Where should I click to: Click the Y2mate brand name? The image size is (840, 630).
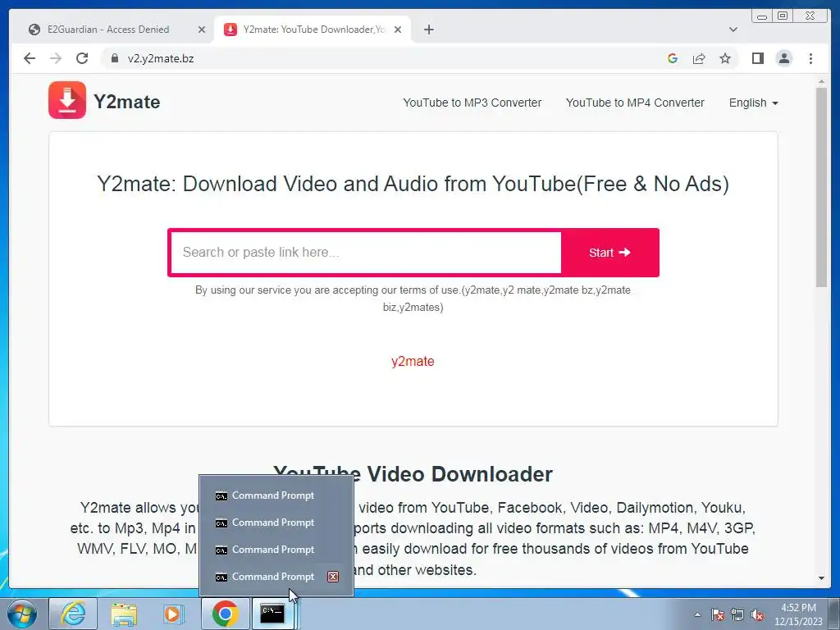[127, 102]
